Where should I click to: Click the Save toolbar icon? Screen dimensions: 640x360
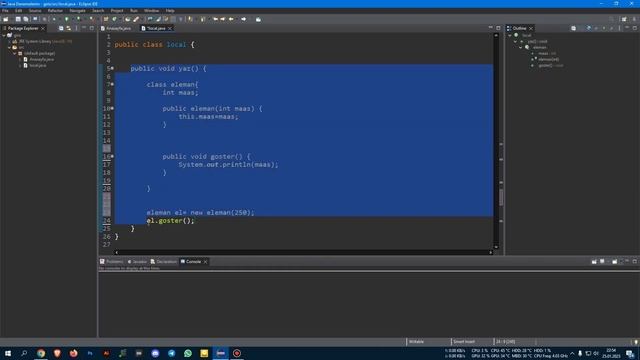click(18, 19)
